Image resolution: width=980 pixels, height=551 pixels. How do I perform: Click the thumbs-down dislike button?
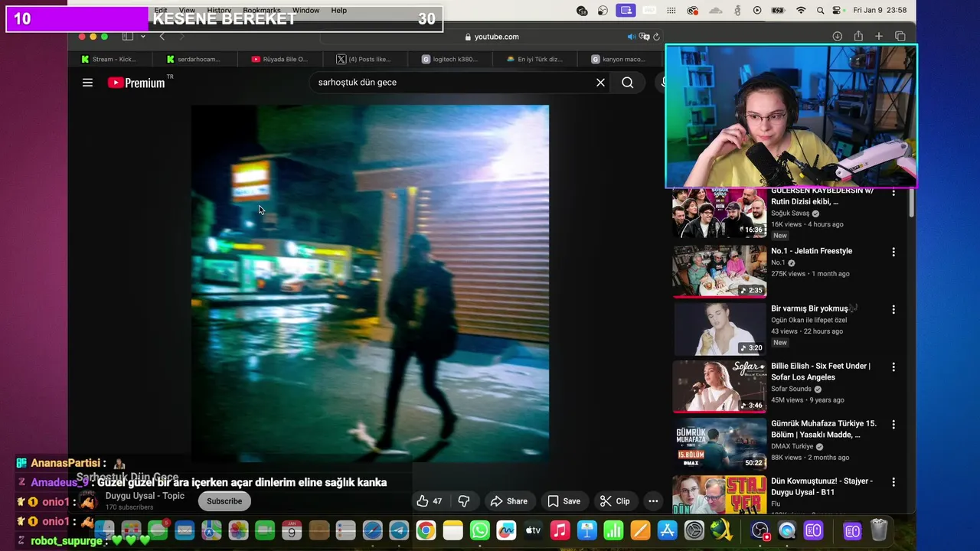click(x=464, y=501)
